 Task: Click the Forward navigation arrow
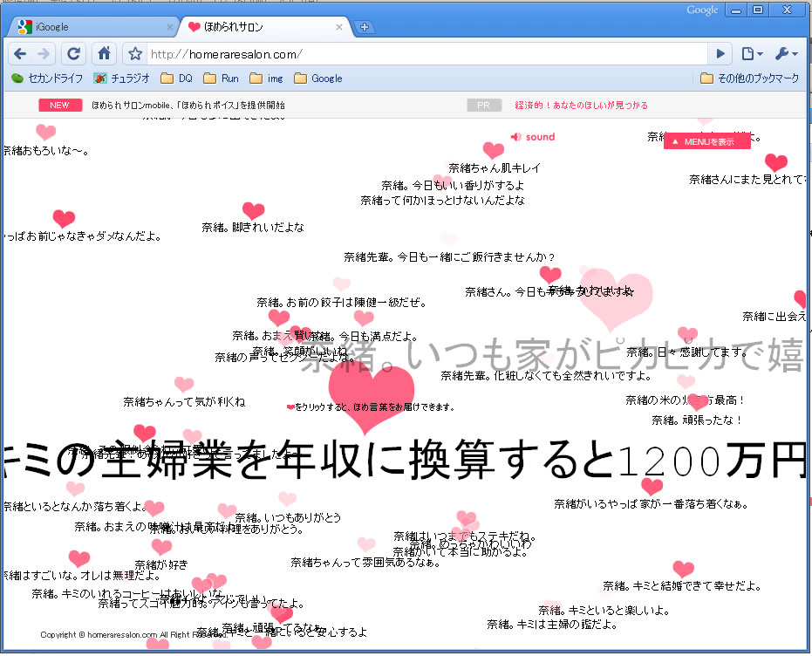coord(44,54)
